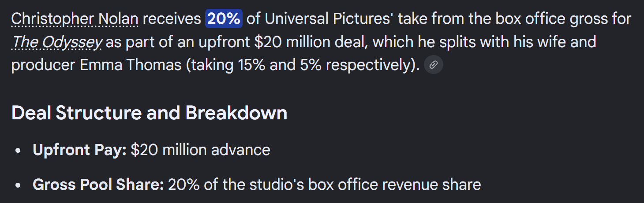Click the word 'respectively' ending the paragraph
Viewport: 644px width, 203px height.
point(370,65)
